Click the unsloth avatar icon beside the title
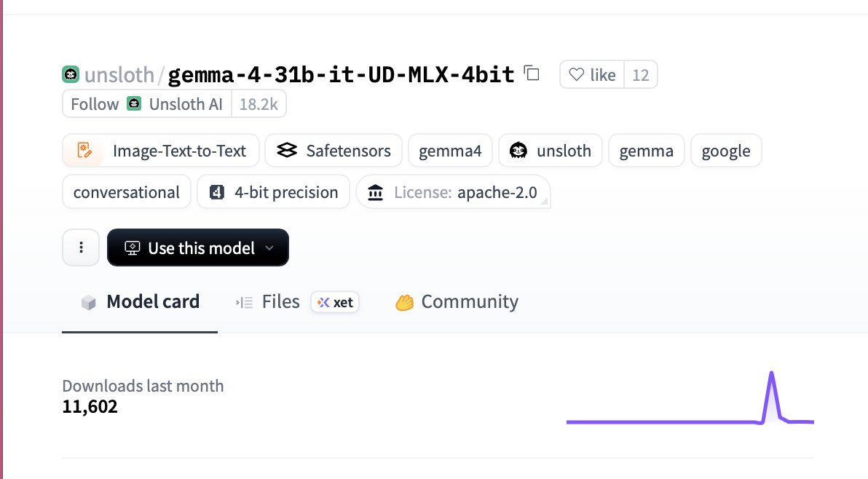 point(71,74)
